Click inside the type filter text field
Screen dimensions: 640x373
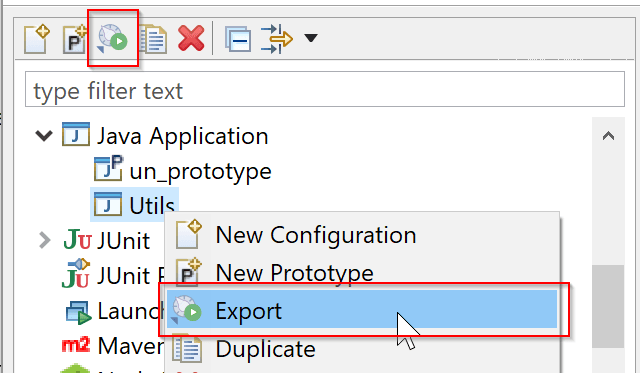tap(325, 89)
